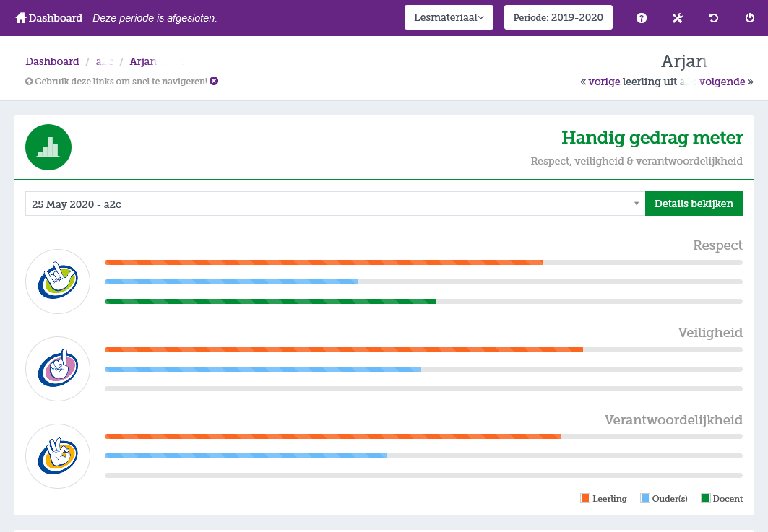Click the green Docent legend swatch

[x=706, y=498]
